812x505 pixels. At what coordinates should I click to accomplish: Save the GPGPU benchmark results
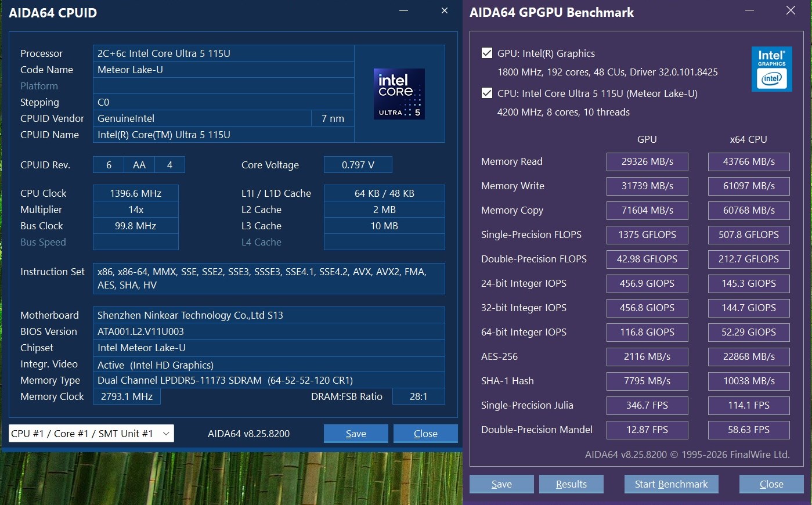coord(501,484)
